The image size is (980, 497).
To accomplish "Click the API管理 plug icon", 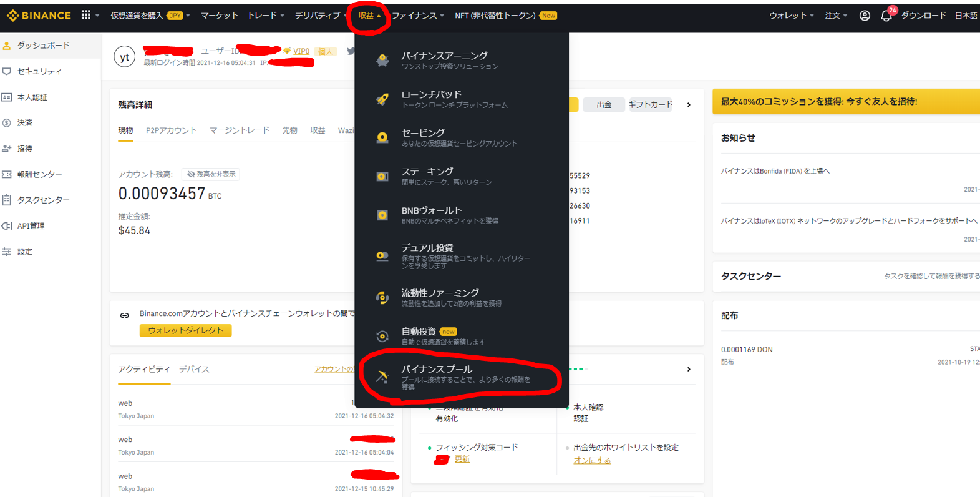I will pos(7,225).
